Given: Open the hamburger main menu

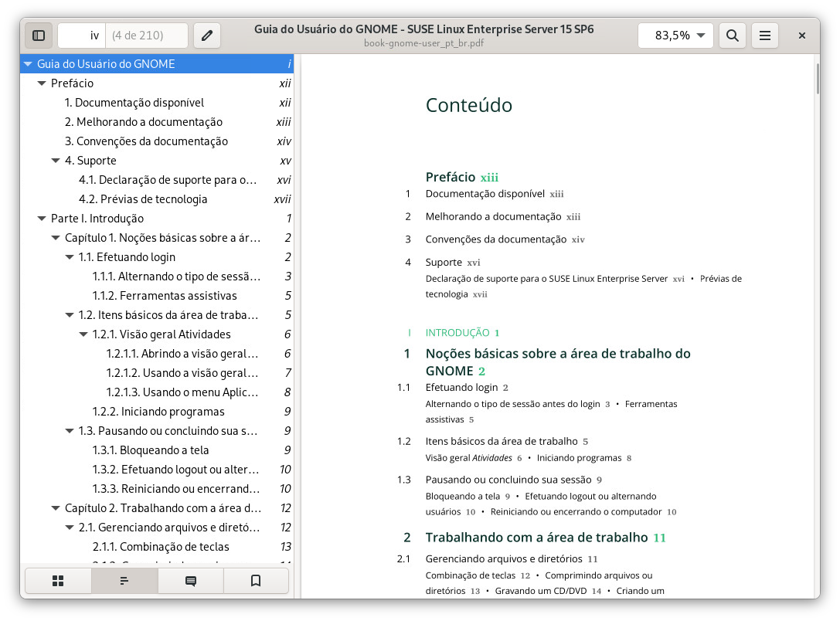Looking at the screenshot, I should [x=765, y=36].
